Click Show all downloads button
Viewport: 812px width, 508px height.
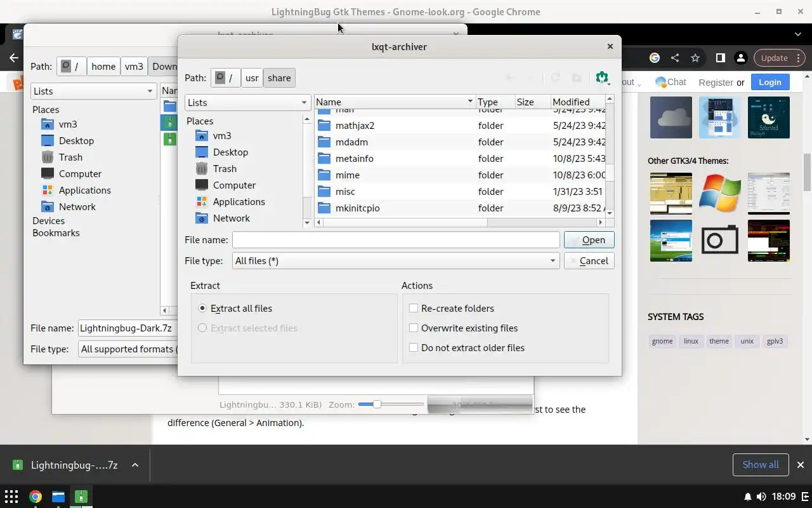click(761, 465)
